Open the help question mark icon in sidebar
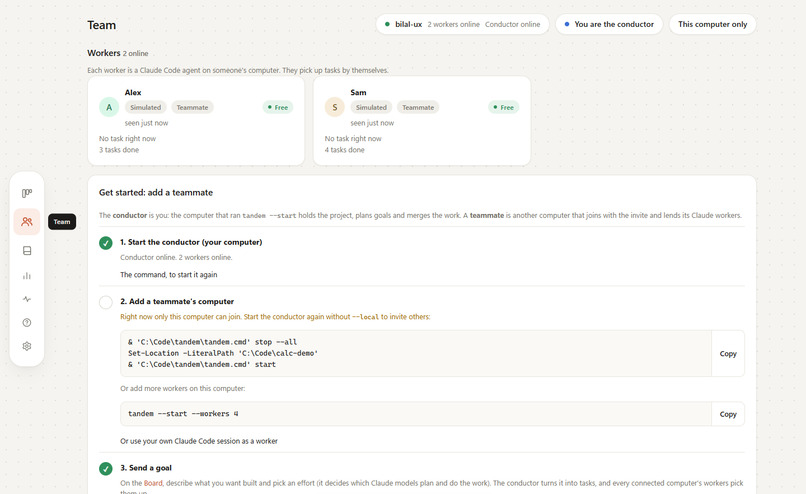This screenshot has width=806, height=494. point(27,322)
